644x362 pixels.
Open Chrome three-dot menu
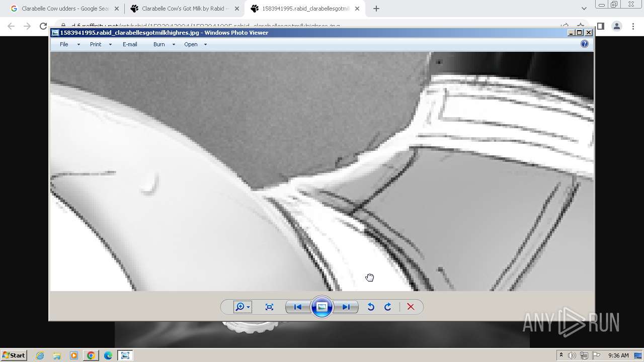(x=633, y=26)
